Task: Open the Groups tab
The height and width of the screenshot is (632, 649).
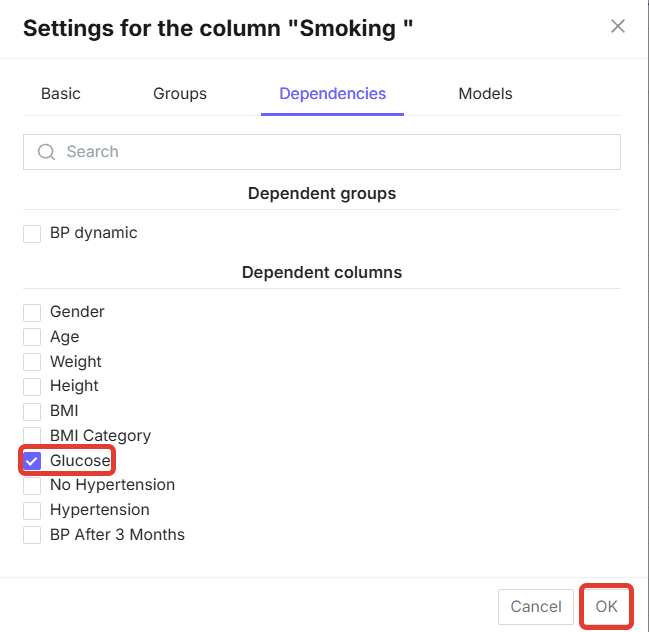Action: coord(180,94)
